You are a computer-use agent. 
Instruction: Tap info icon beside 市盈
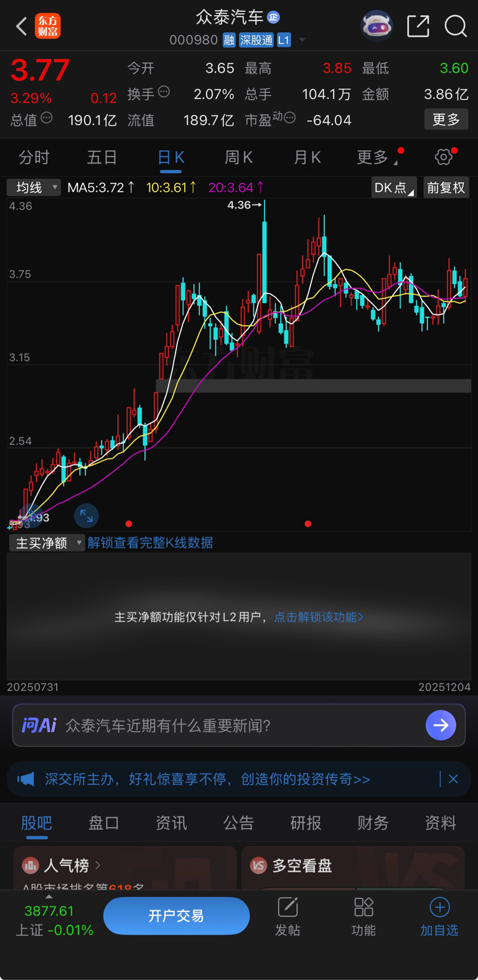tap(289, 118)
